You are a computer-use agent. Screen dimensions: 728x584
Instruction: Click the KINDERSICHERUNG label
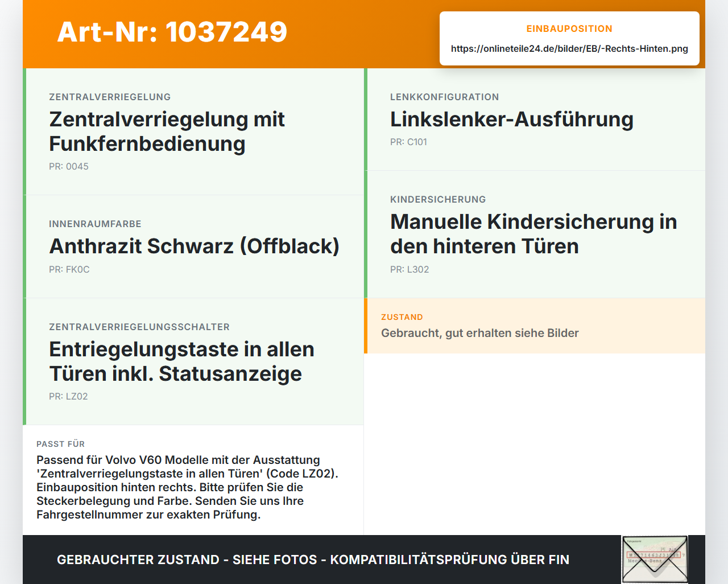pyautogui.click(x=438, y=199)
